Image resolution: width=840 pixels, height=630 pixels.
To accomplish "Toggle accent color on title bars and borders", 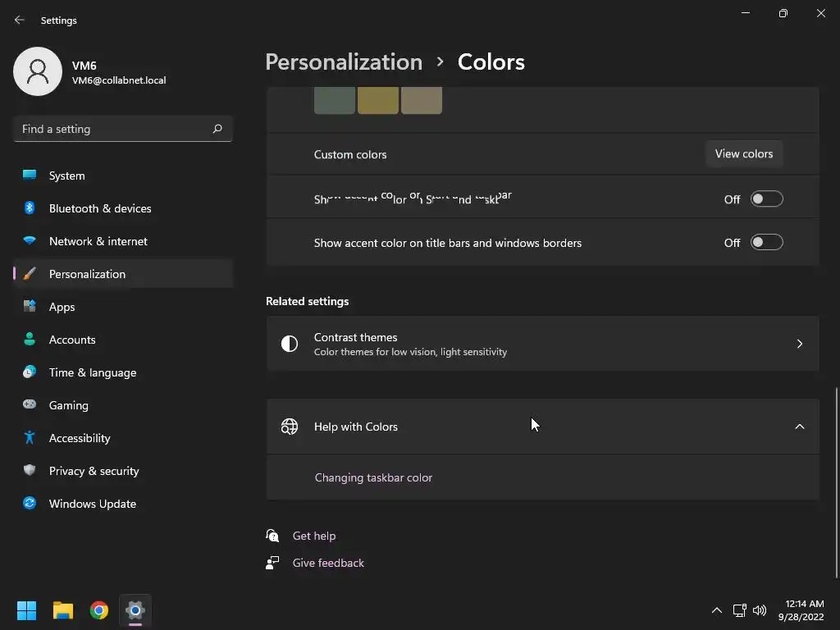I will tap(766, 243).
